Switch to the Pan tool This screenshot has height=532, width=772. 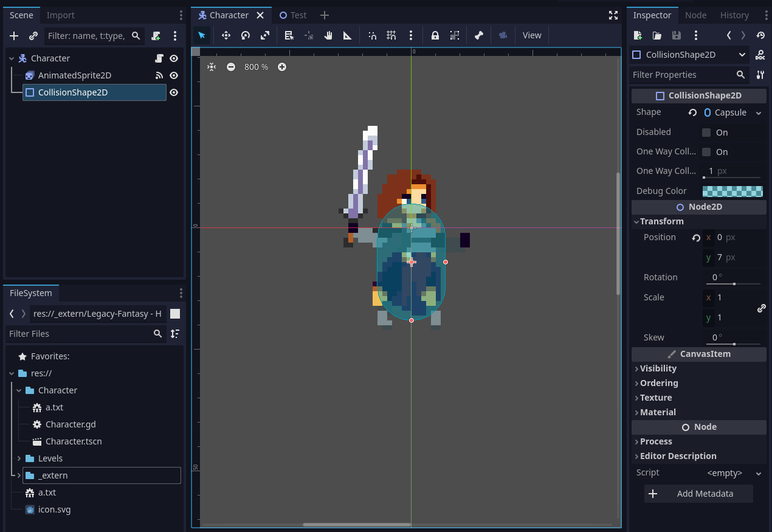(328, 35)
